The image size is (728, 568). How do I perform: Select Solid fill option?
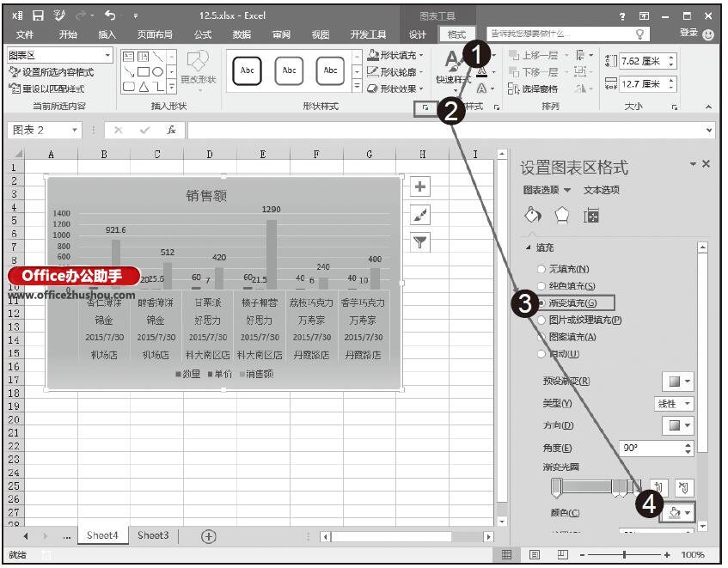click(566, 286)
